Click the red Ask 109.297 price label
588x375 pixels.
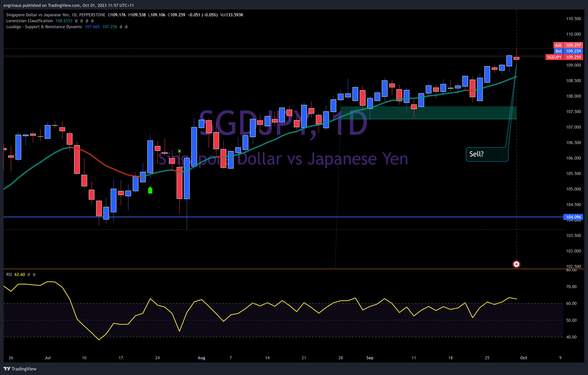click(568, 45)
